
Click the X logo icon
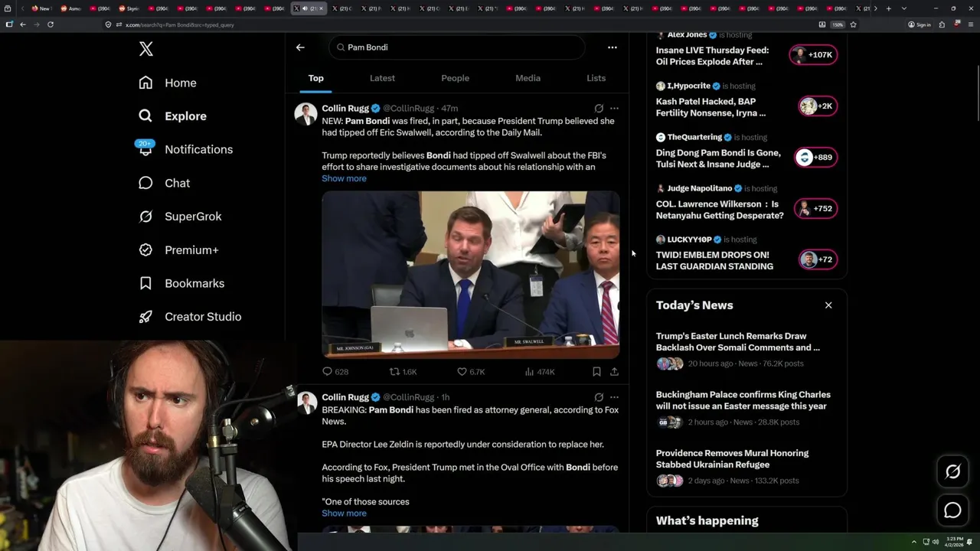[145, 50]
